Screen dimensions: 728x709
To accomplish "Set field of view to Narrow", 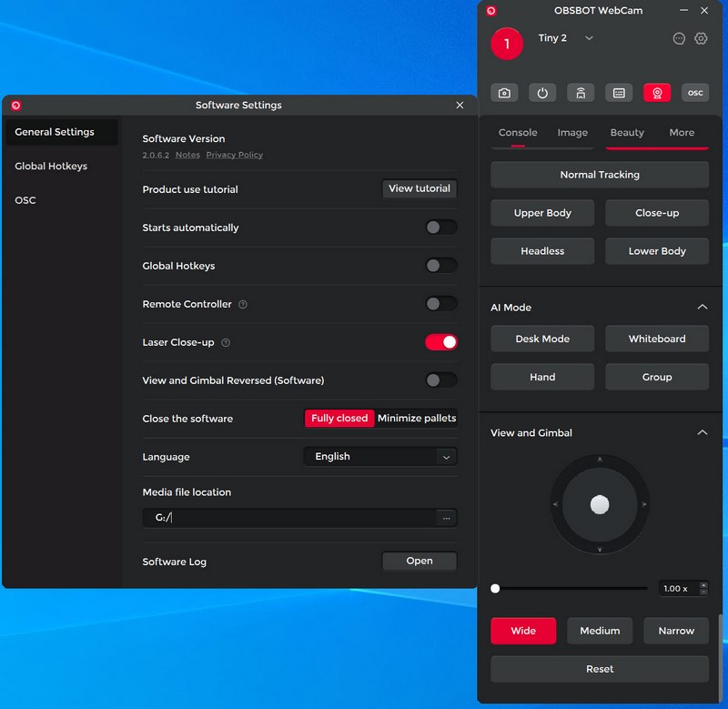I will [x=676, y=631].
